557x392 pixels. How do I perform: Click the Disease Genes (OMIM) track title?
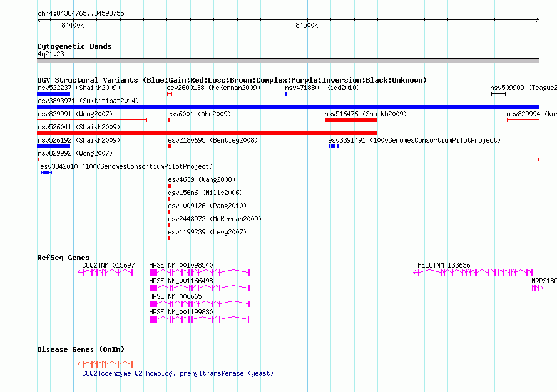(81, 349)
